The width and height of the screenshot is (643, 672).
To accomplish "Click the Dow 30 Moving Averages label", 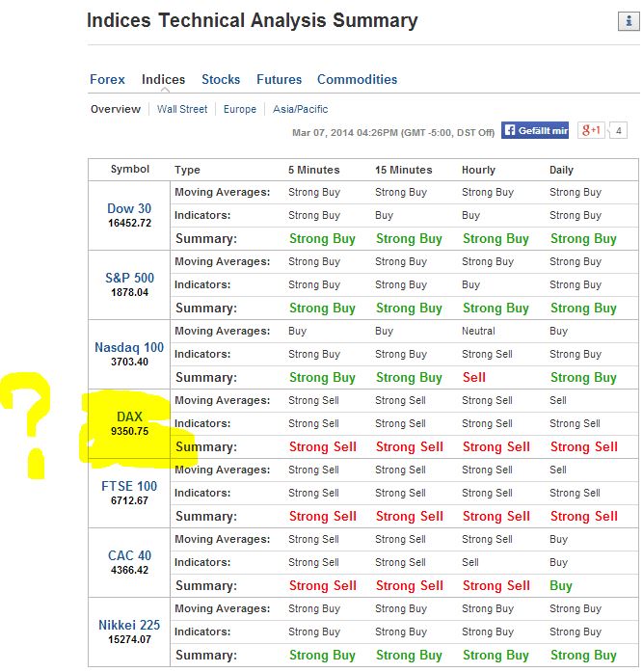I will click(223, 192).
